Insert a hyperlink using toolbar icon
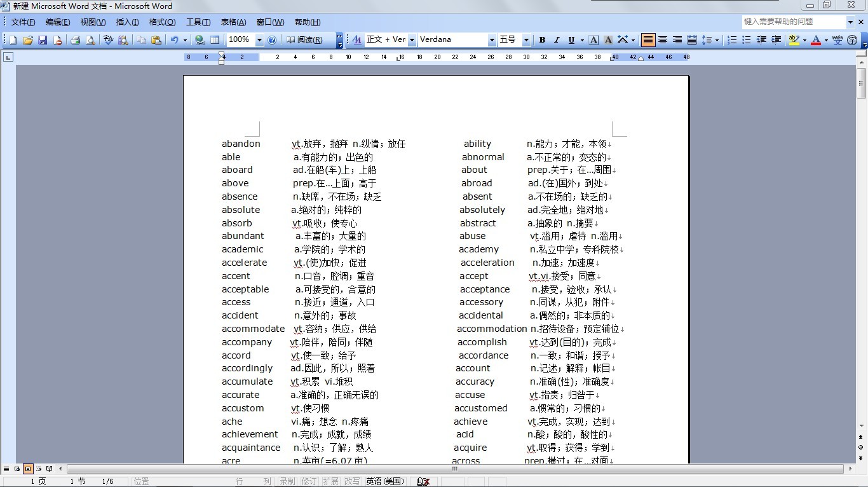Image resolution: width=868 pixels, height=487 pixels. pos(199,39)
